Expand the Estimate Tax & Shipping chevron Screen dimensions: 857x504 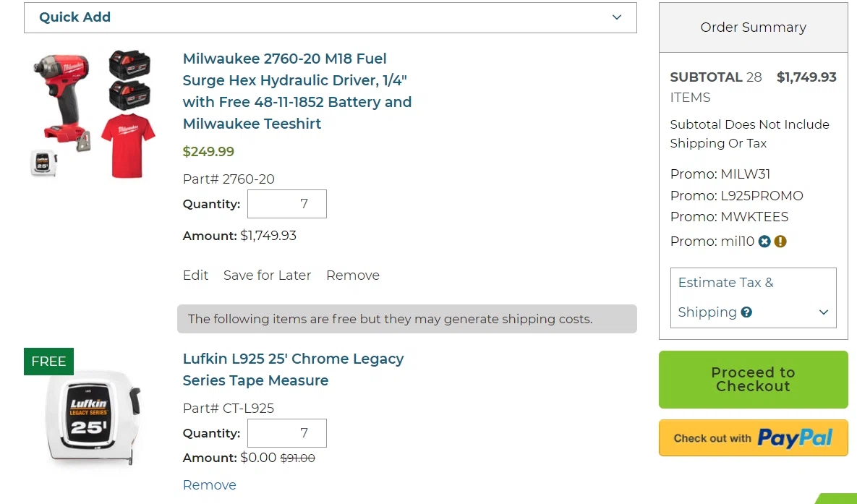[823, 312]
